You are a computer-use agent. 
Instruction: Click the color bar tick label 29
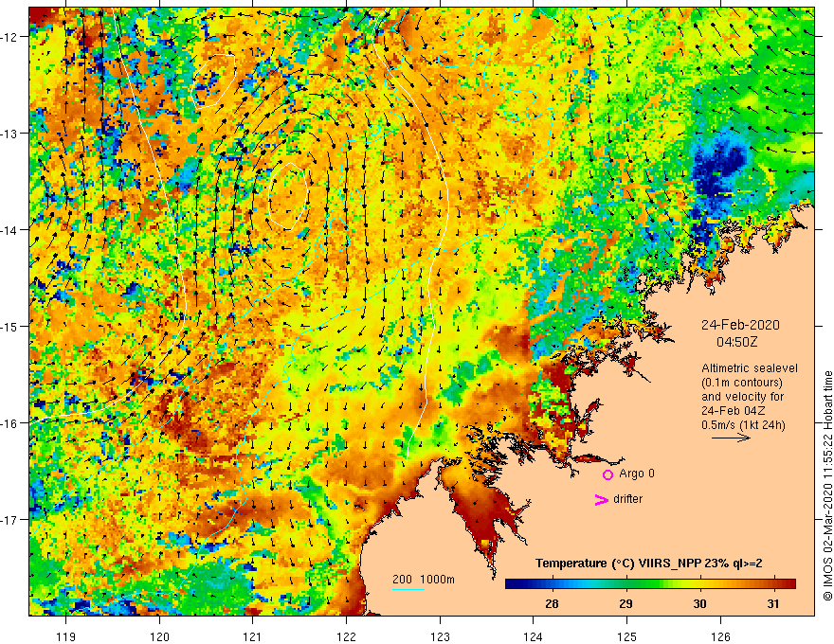pyautogui.click(x=626, y=603)
